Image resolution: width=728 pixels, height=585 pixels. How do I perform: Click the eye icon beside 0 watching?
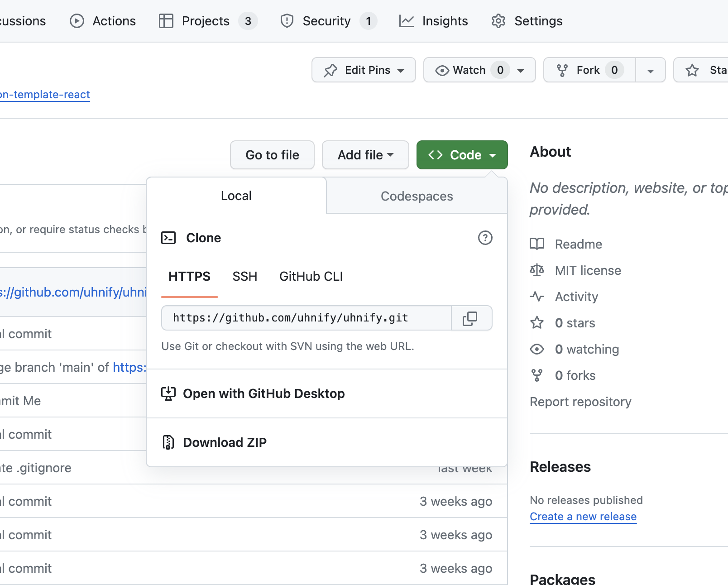(537, 349)
